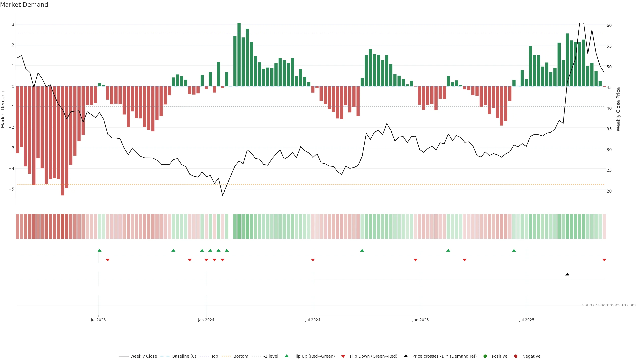
Task: Click the first green flip-up marker near Jul 2023
Action: [99, 250]
